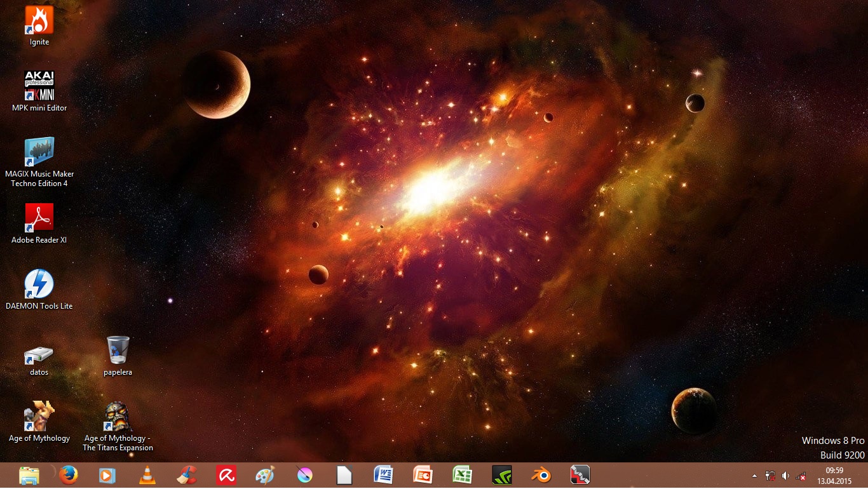The image size is (868, 489).
Task: Open Microsoft Excel from the taskbar
Action: click(x=462, y=475)
